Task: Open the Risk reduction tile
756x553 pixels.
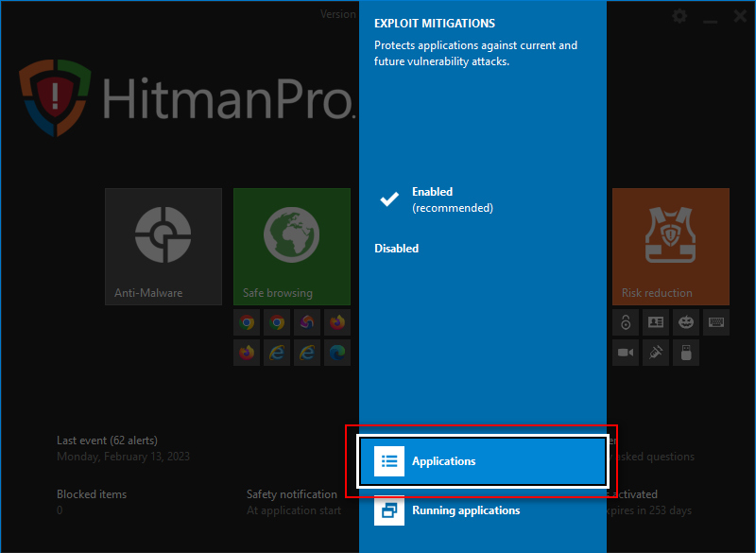Action: (671, 247)
